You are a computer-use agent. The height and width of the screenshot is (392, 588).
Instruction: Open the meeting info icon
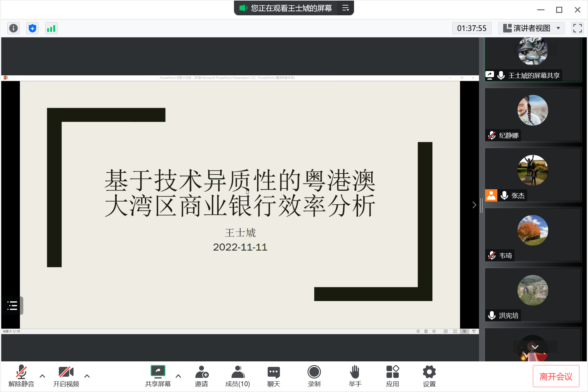(x=13, y=28)
